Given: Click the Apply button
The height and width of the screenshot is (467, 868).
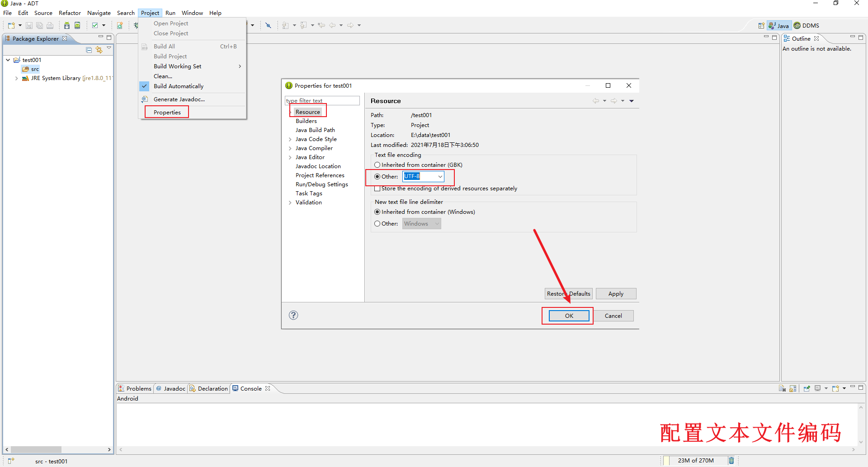Looking at the screenshot, I should (x=615, y=294).
